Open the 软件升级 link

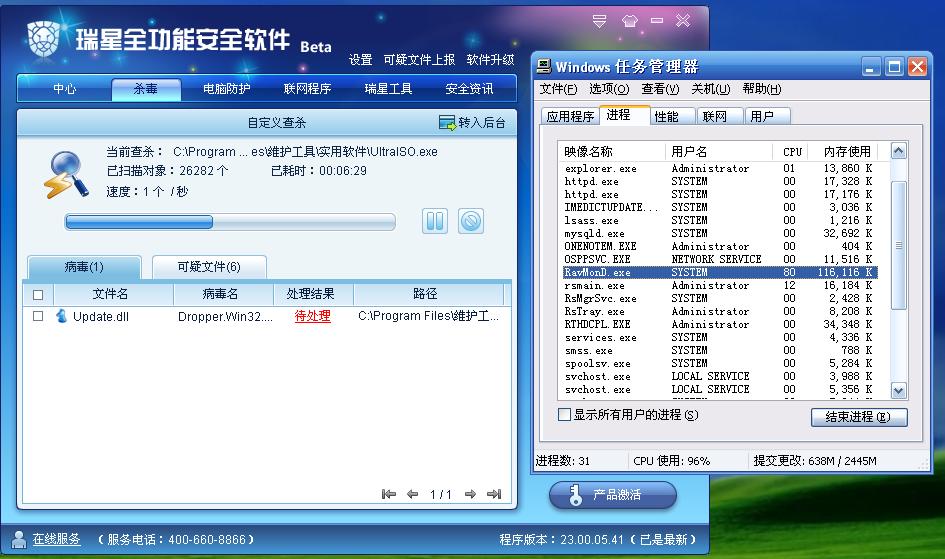coord(491,60)
